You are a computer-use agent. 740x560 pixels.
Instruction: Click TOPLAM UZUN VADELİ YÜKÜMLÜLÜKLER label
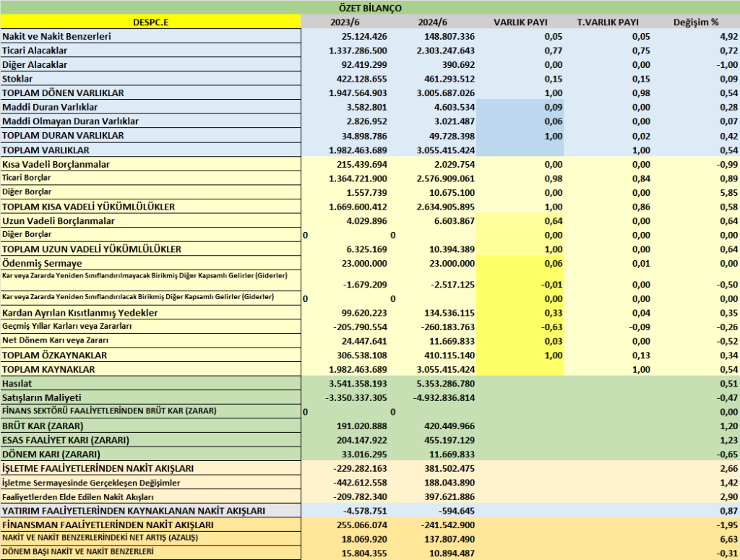pos(150,249)
